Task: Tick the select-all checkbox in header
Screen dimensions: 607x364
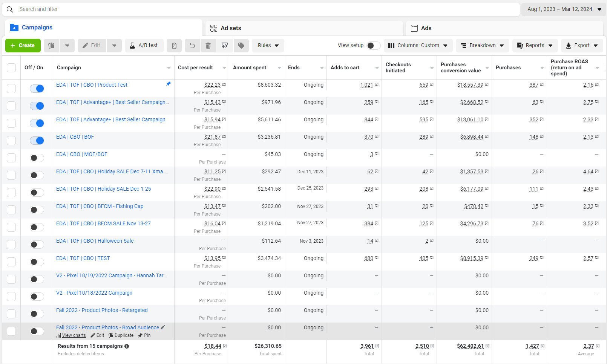Action: [x=11, y=68]
